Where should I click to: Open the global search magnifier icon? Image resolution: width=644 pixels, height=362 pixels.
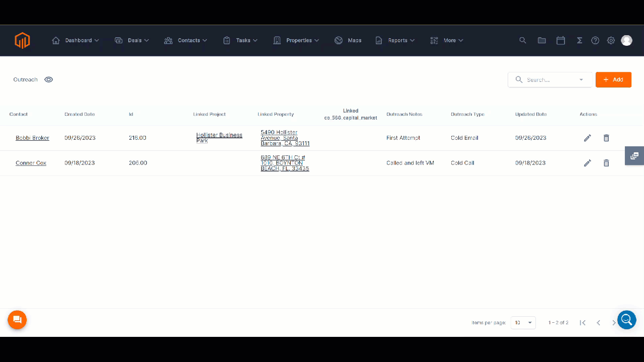(x=523, y=40)
